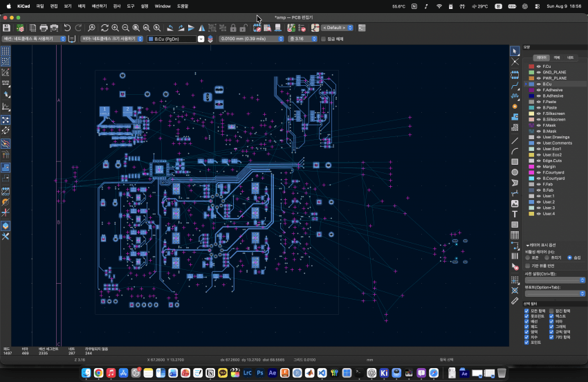Open the B.Cu (PgDn) layer selector
Image resolution: width=588 pixels, height=382 pixels.
pos(176,39)
